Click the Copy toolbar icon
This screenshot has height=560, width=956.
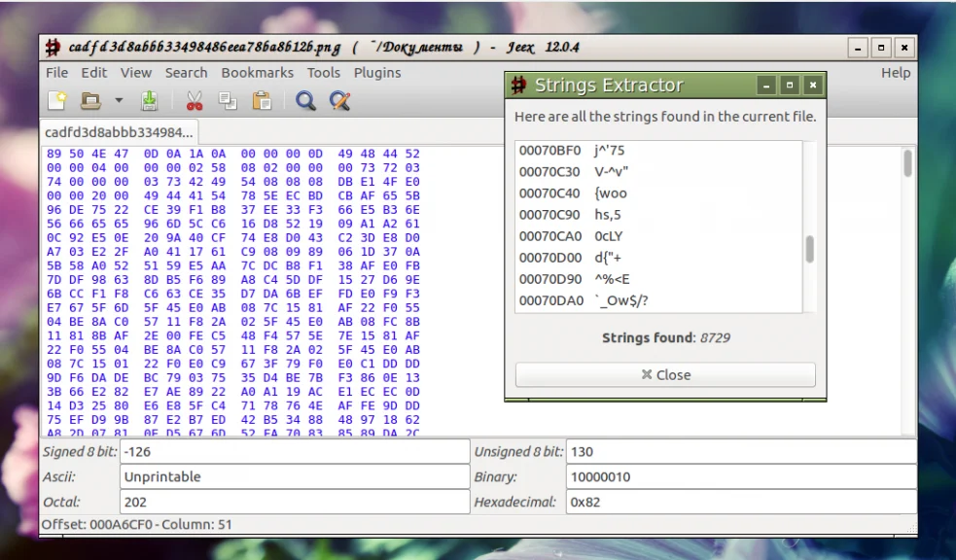[x=228, y=100]
